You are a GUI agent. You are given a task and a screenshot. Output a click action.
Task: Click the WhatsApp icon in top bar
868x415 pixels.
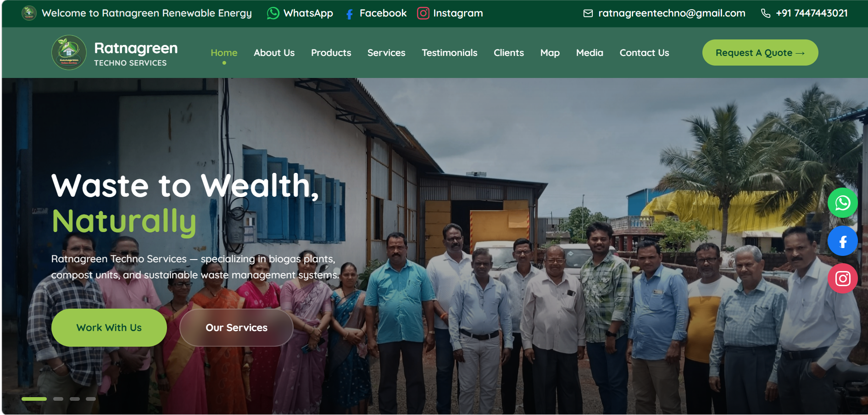coord(273,13)
